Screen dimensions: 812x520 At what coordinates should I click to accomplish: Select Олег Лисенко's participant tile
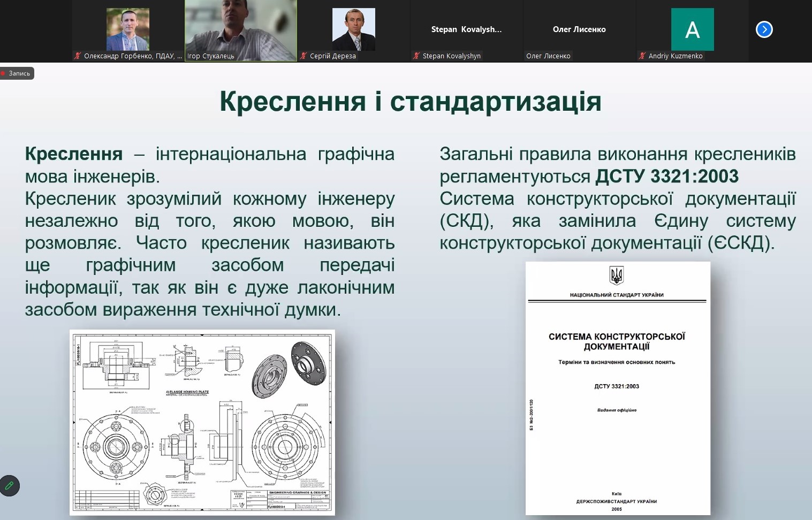[579, 31]
